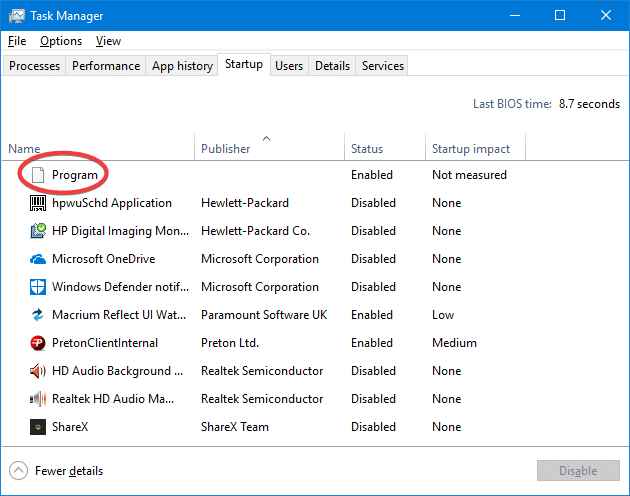This screenshot has height=496, width=630.
Task: Open the View menu
Action: coord(108,41)
